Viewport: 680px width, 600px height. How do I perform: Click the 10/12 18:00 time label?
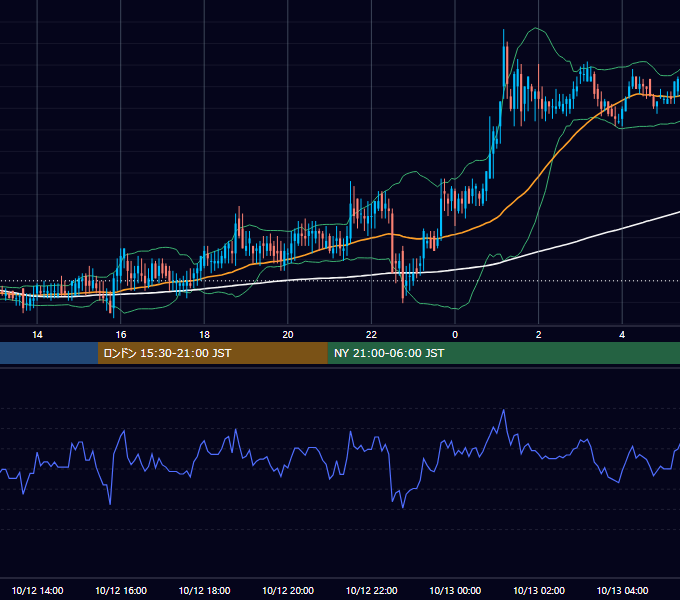tap(204, 590)
